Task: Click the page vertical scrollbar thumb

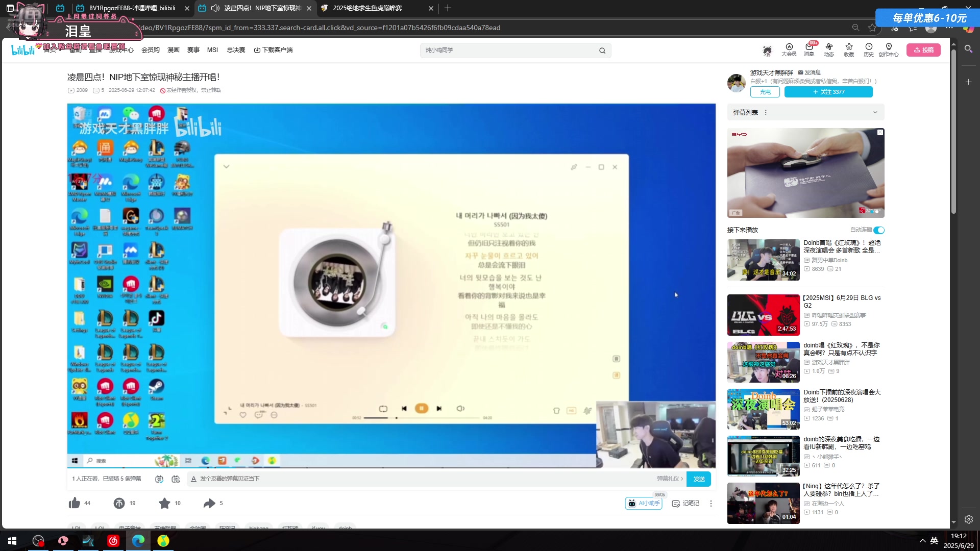Action: (953, 132)
